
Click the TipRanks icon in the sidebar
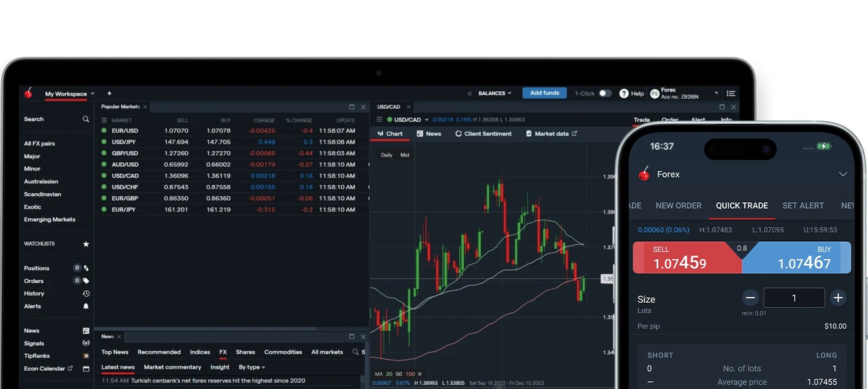86,356
